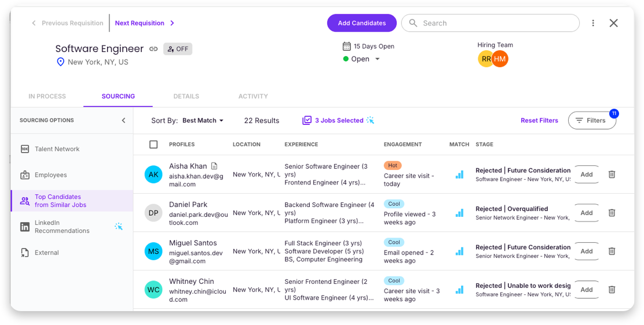Image resolution: width=644 pixels, height=325 pixels.
Task: Open the resume document icon beside Aisha Khan
Action: (x=214, y=166)
